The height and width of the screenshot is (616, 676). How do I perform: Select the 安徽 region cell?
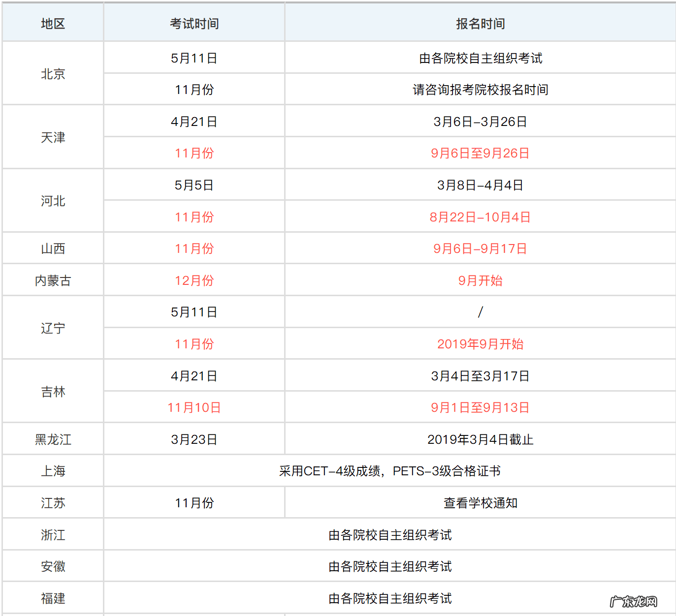53,566
